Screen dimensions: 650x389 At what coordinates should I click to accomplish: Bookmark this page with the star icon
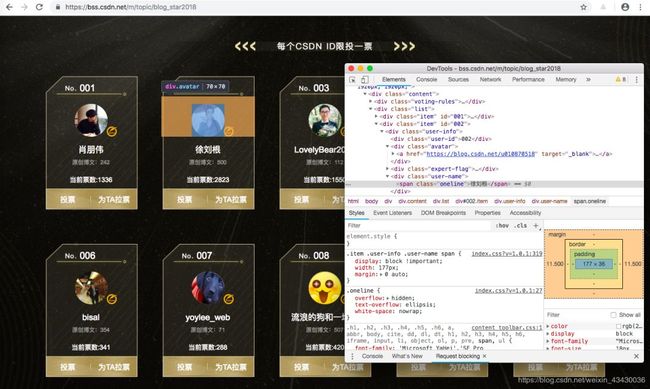583,7
